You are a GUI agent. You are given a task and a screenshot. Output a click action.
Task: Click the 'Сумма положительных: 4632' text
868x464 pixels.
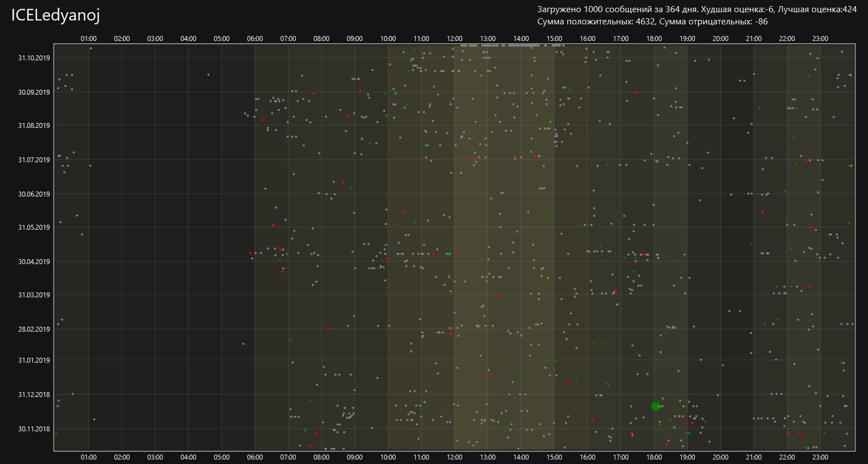pyautogui.click(x=597, y=22)
